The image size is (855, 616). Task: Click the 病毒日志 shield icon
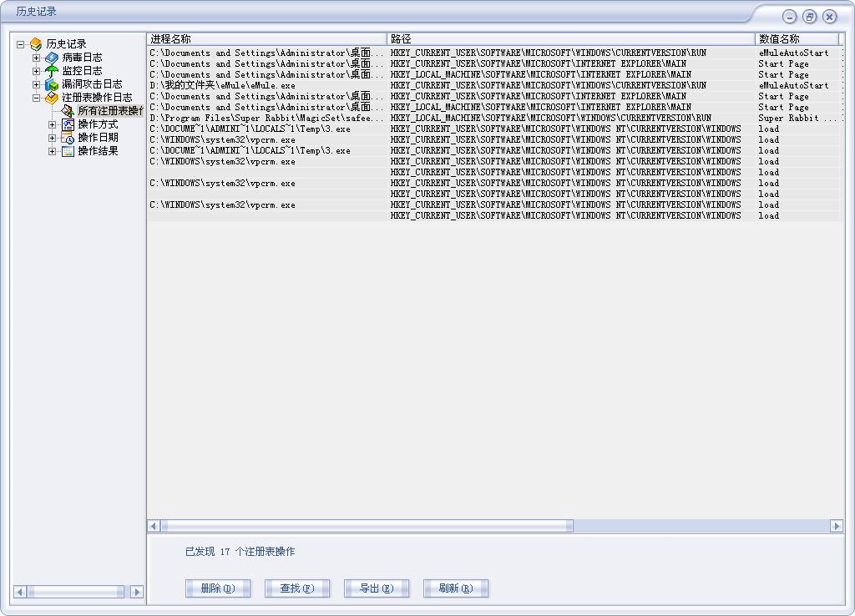52,58
